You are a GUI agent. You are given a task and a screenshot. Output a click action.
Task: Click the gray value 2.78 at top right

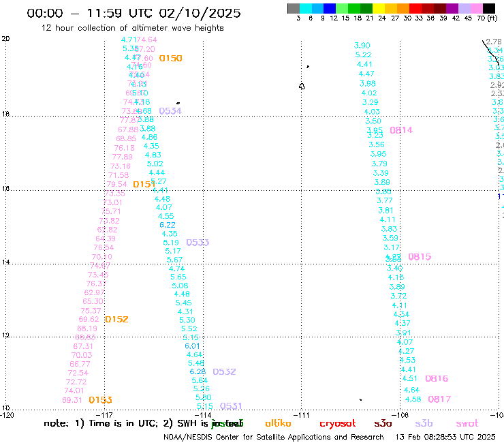point(494,42)
